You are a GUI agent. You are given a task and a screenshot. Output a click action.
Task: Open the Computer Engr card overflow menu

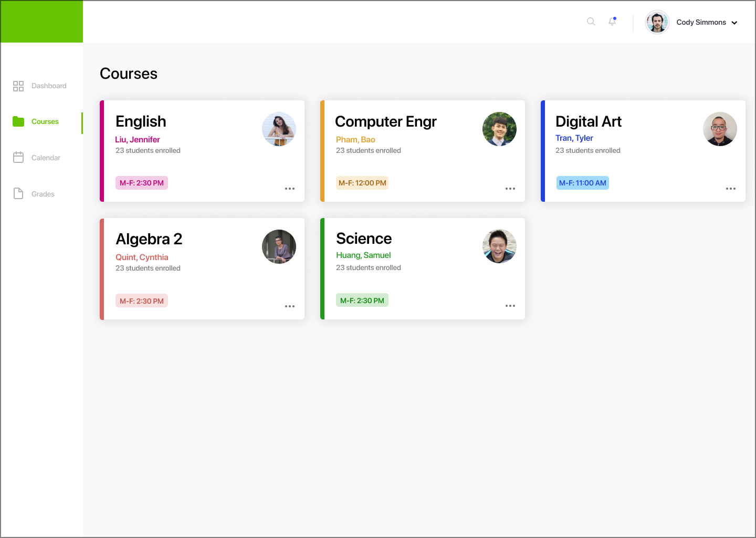(510, 189)
